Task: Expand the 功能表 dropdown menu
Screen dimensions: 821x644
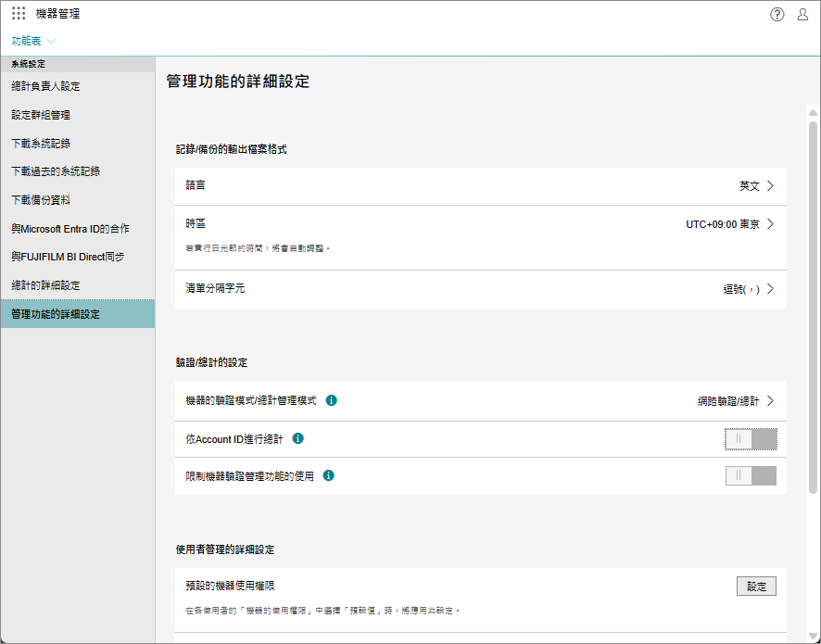Action: (x=33, y=41)
